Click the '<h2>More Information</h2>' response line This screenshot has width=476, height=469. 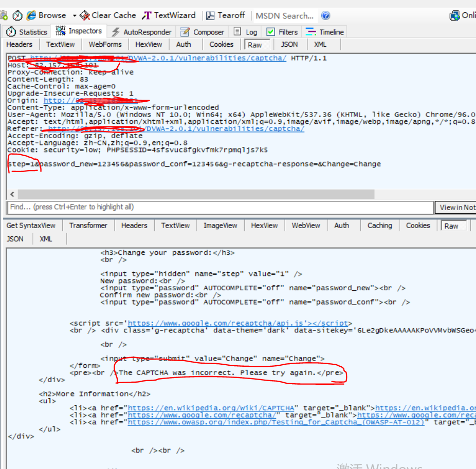point(95,394)
